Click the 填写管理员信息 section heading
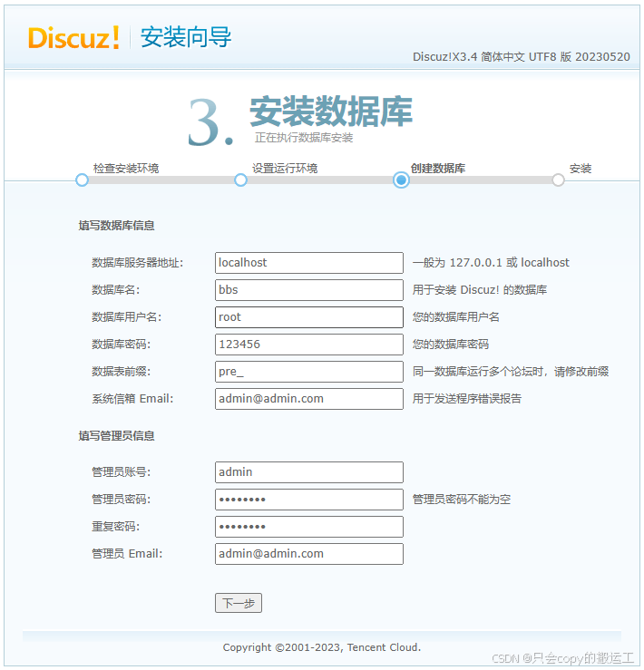The width and height of the screenshot is (644, 670). (x=116, y=435)
